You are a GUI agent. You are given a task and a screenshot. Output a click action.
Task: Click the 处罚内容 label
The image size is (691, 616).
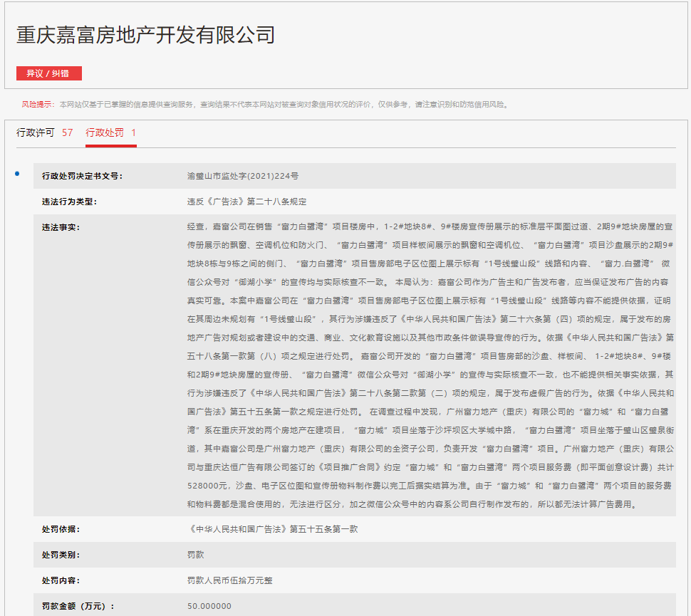coord(61,580)
